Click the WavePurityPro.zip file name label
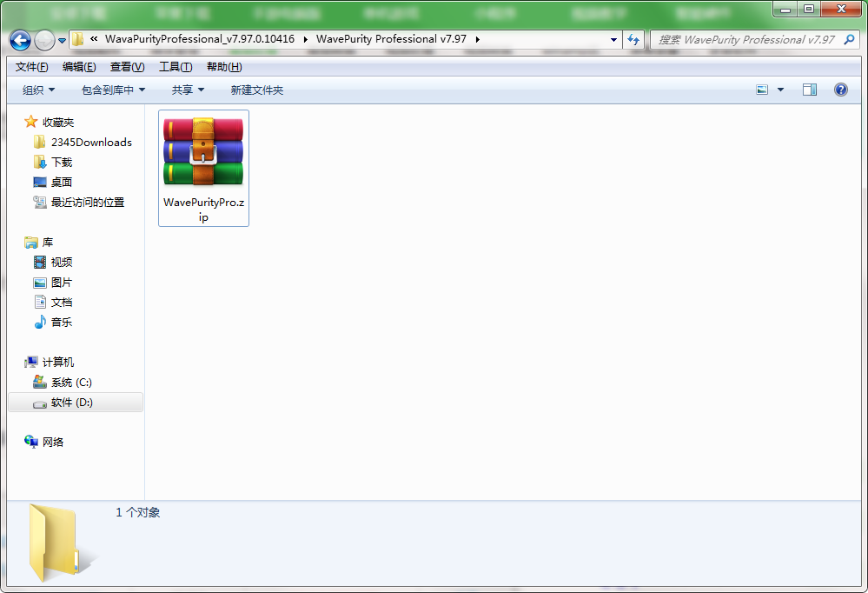Screen dimensions: 868x593 point(203,210)
